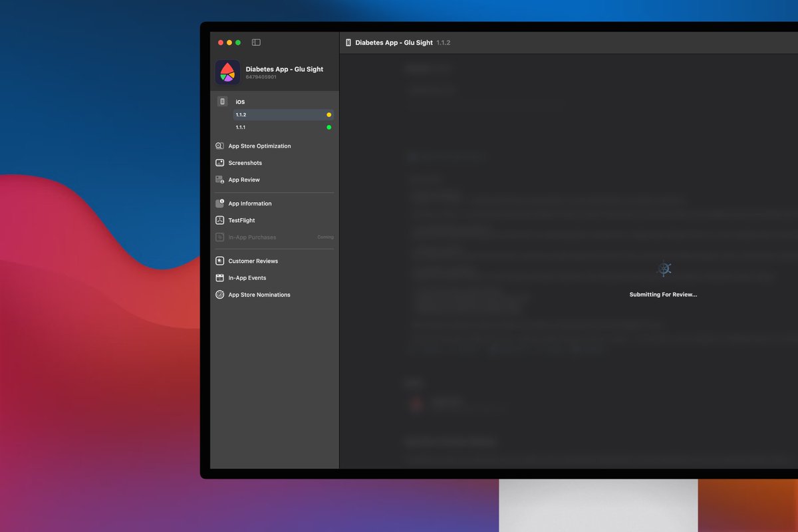The width and height of the screenshot is (798, 532).
Task: Click the title bar app name text
Action: click(x=394, y=43)
